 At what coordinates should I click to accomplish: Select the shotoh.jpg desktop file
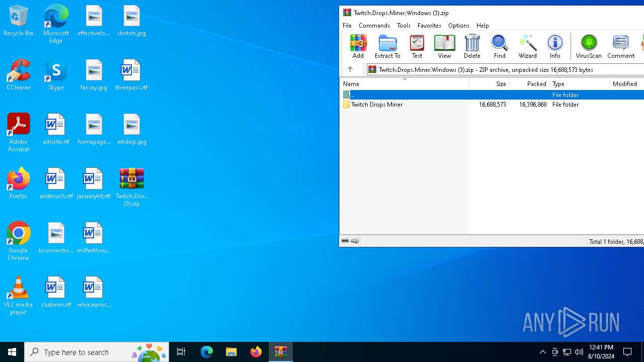[x=132, y=21]
